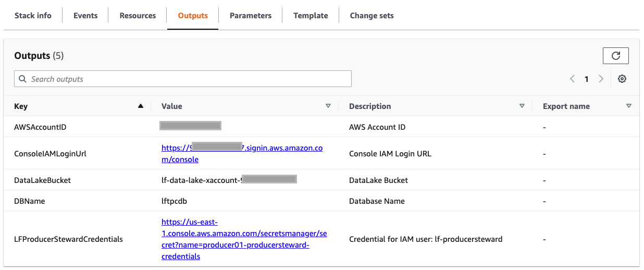This screenshot has width=644, height=270.
Task: Switch to the Parameters tab
Action: click(251, 16)
